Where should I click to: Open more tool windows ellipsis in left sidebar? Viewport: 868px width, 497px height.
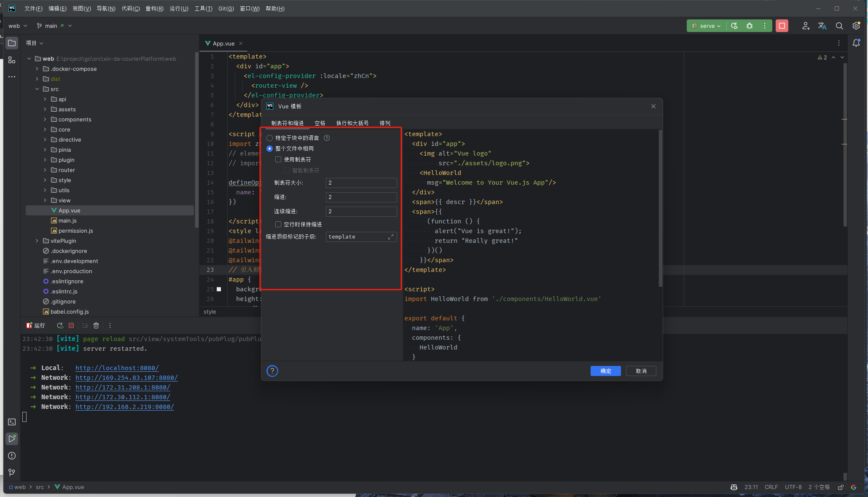coord(12,77)
